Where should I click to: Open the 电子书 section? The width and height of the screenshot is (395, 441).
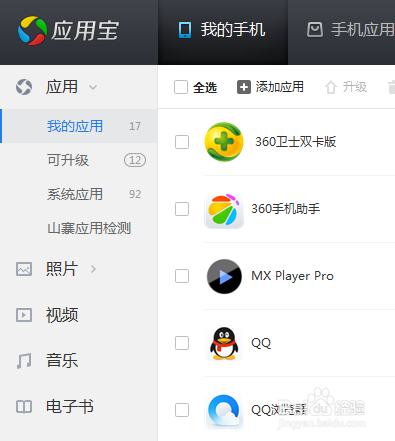70,407
